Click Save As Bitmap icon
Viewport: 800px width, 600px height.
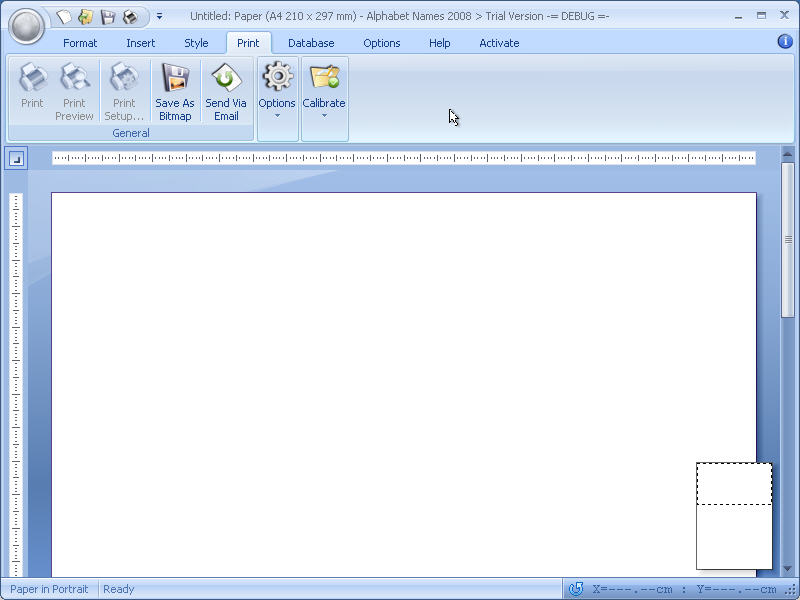click(x=175, y=91)
